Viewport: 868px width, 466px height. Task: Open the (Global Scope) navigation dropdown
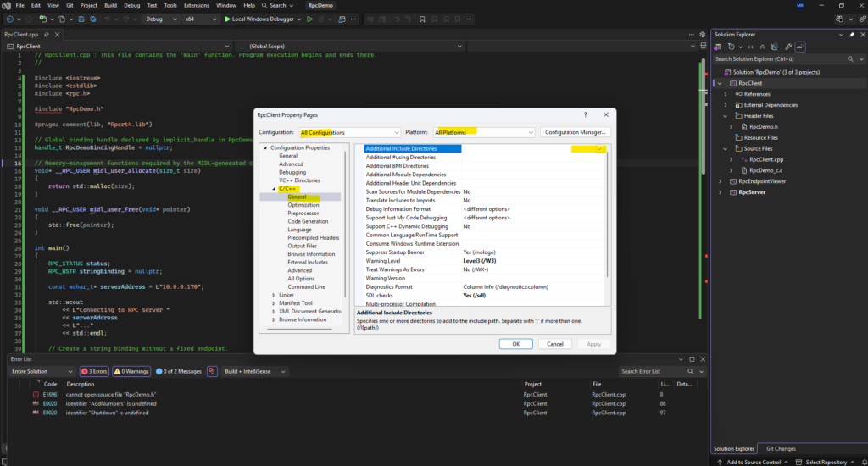pyautogui.click(x=350, y=46)
